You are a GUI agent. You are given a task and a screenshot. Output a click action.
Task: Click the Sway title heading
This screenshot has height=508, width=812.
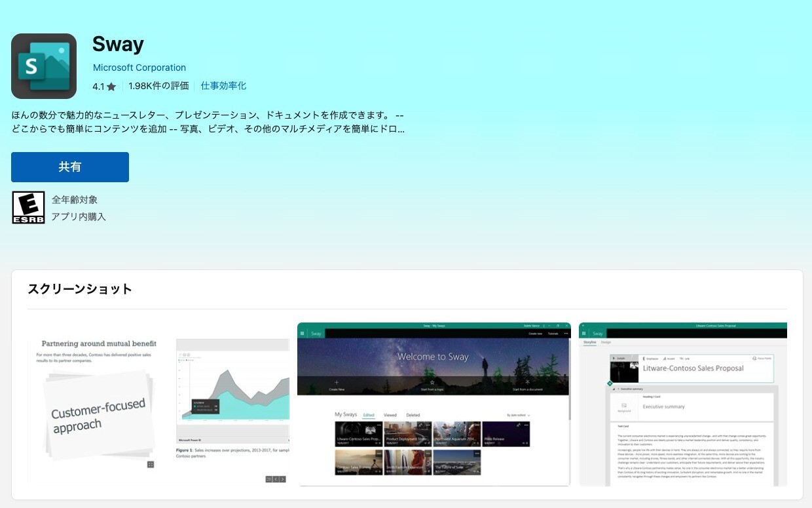(x=118, y=44)
